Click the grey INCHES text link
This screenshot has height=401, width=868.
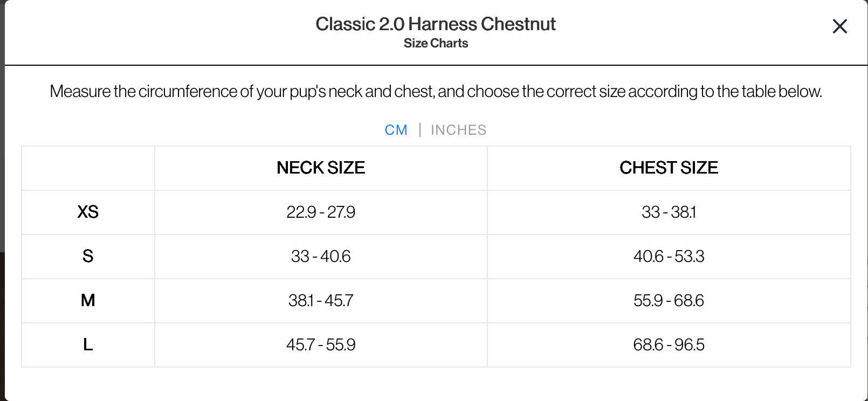click(458, 129)
